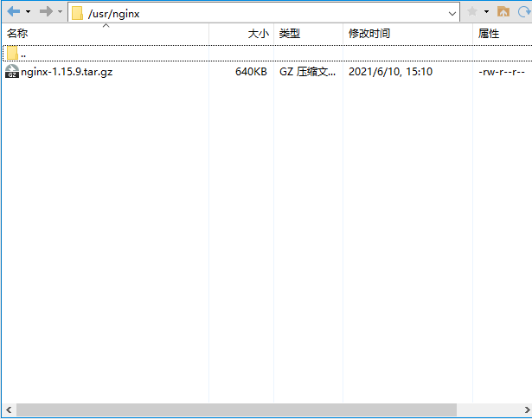Image resolution: width=532 pixels, height=419 pixels.
Task: Expand the address bar path dropdown
Action: [x=452, y=14]
